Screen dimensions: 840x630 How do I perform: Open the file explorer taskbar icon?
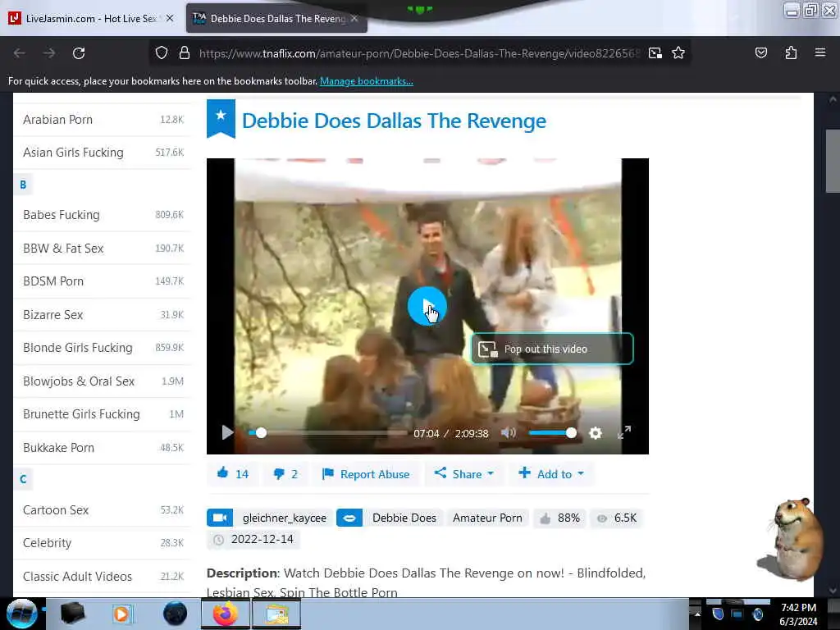point(276,614)
